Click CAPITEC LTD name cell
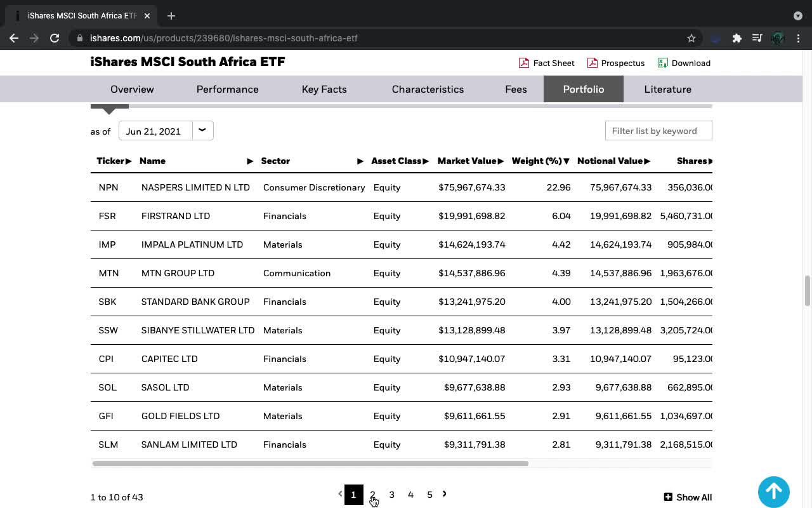 pyautogui.click(x=169, y=359)
